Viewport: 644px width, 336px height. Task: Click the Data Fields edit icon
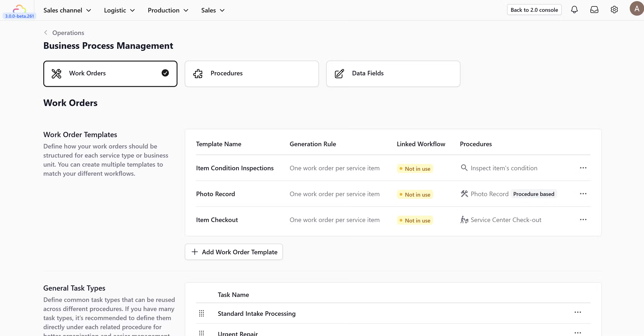339,73
